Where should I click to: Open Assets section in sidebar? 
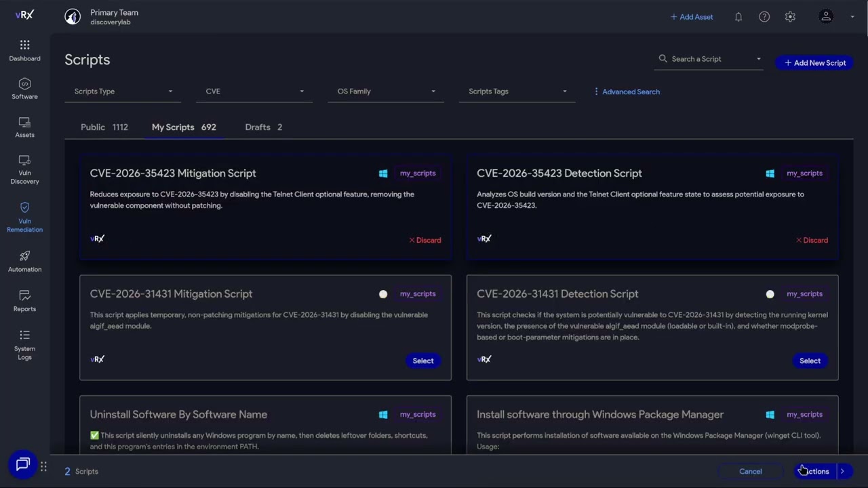point(24,127)
